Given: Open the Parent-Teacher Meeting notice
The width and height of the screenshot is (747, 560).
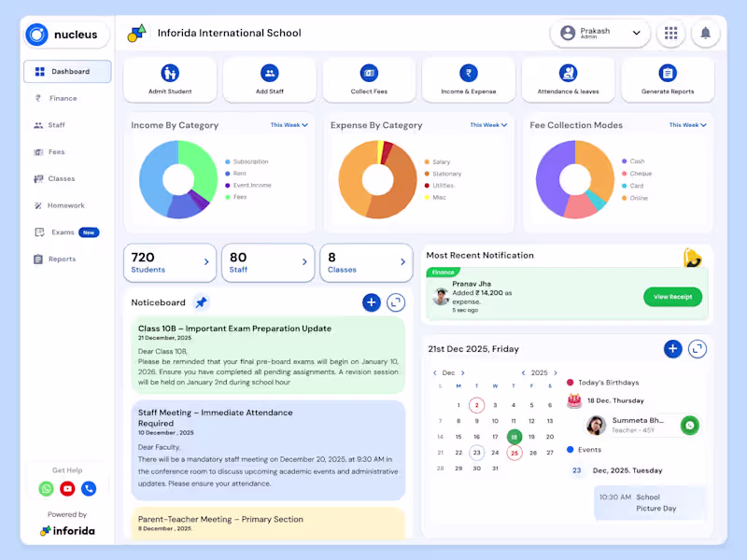Looking at the screenshot, I should pyautogui.click(x=268, y=523).
